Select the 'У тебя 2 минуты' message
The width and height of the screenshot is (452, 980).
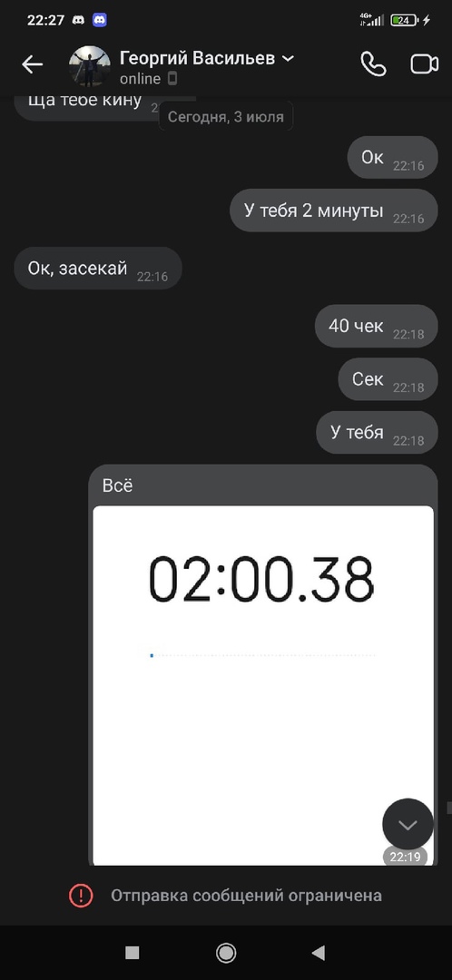point(334,211)
